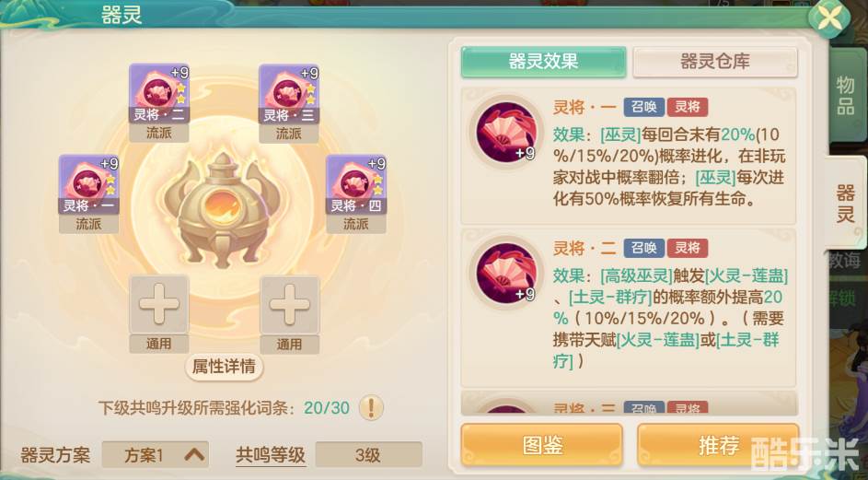868x480 pixels.
Task: Click the exclamation info icon beside 20/30
Action: tap(371, 408)
